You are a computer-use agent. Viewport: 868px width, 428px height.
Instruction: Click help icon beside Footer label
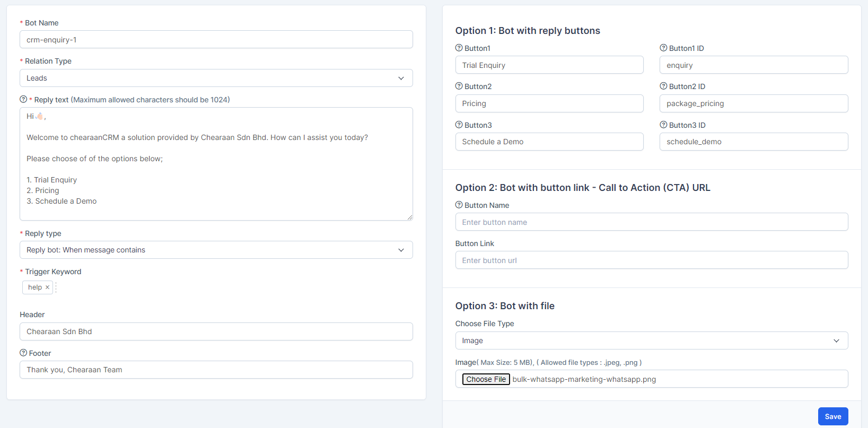click(23, 353)
